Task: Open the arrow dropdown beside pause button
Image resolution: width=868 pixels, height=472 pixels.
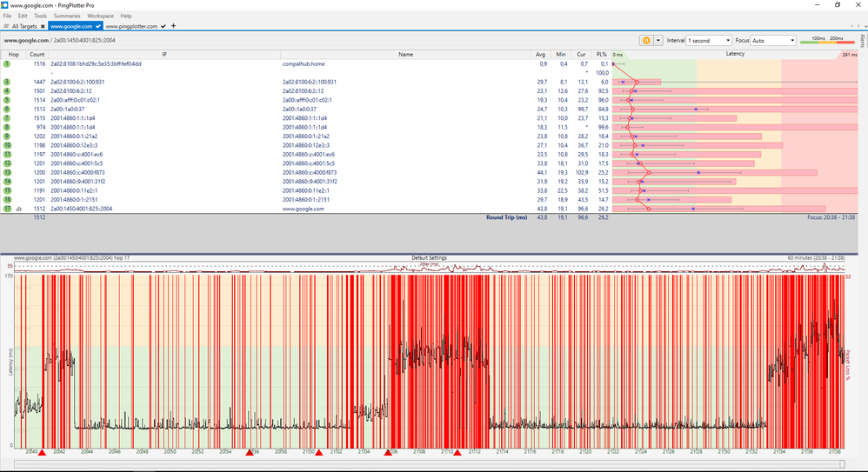Action: click(x=658, y=40)
